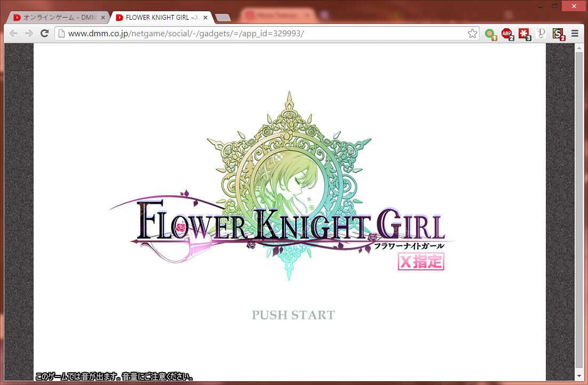
Task: Open a new tab button
Action: pyautogui.click(x=223, y=18)
